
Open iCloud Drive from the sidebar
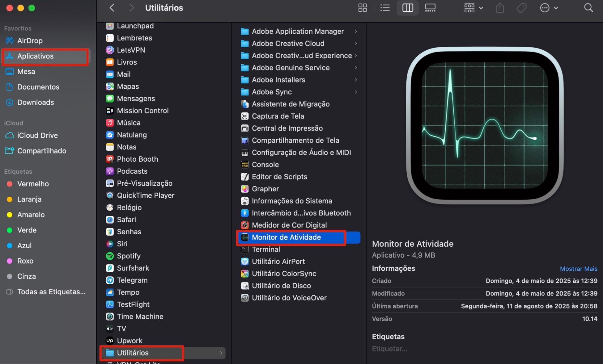37,135
